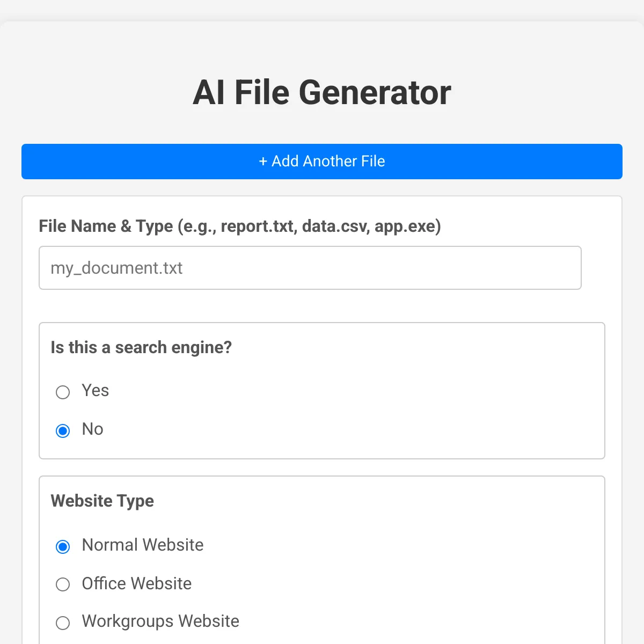This screenshot has height=644, width=644.
Task: Click the 'Normal Website' label text
Action: [x=143, y=545]
